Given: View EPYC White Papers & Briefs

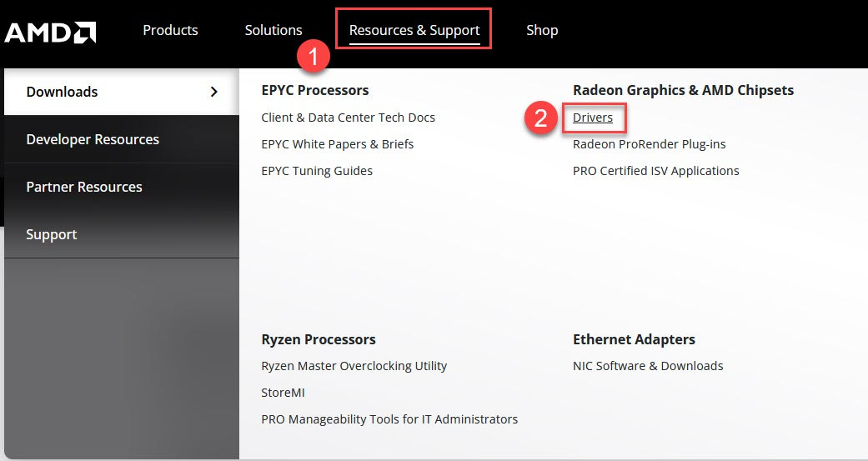Looking at the screenshot, I should coord(337,144).
